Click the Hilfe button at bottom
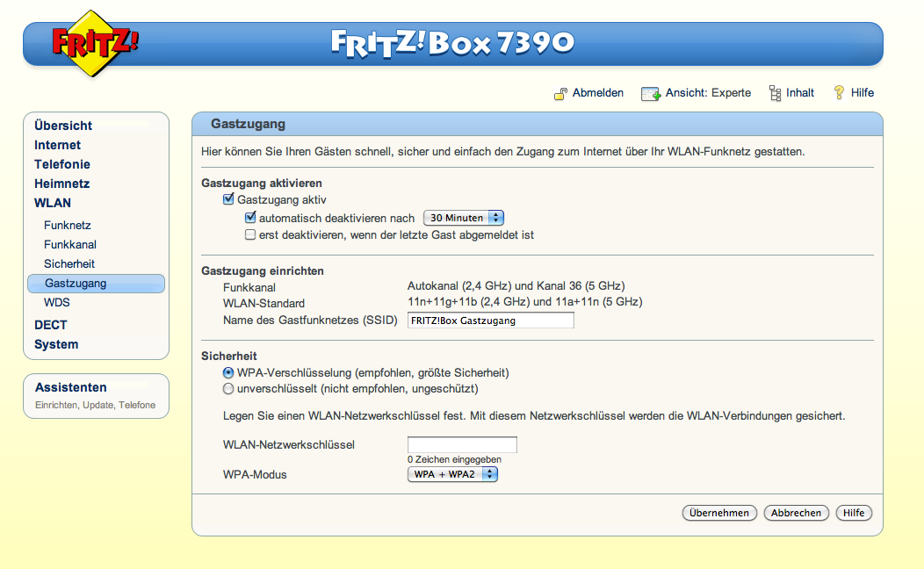Image resolution: width=924 pixels, height=569 pixels. 853,513
